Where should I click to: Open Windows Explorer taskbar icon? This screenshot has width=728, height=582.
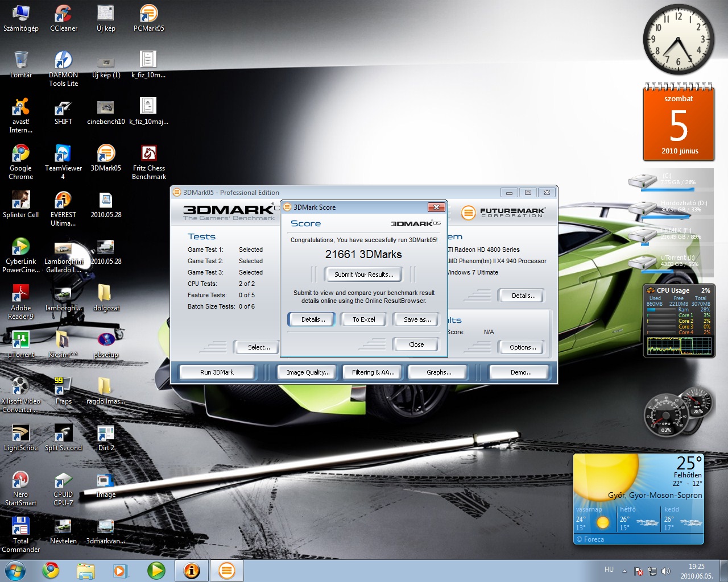(86, 570)
